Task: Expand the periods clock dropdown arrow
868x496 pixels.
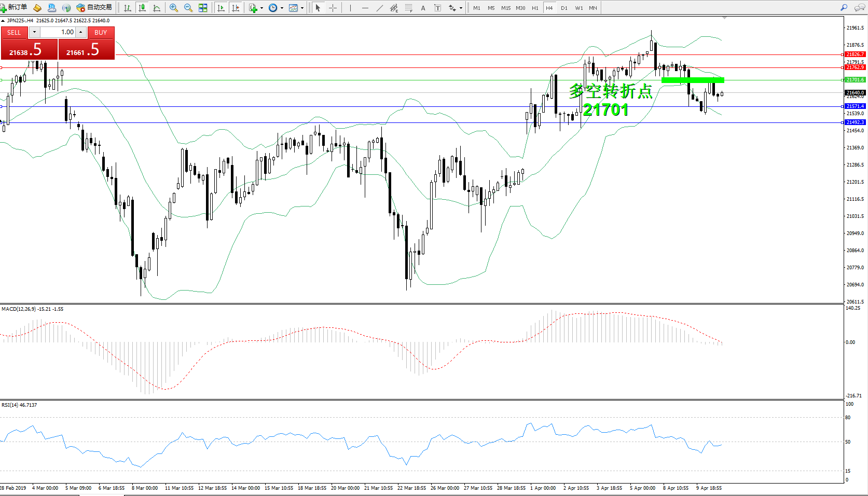Action: click(x=282, y=8)
